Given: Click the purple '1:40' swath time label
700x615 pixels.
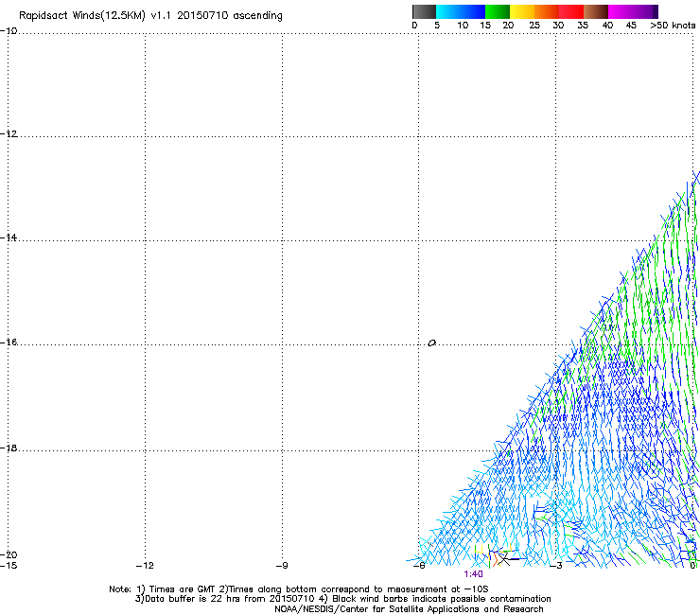Looking at the screenshot, I should coord(473,574).
